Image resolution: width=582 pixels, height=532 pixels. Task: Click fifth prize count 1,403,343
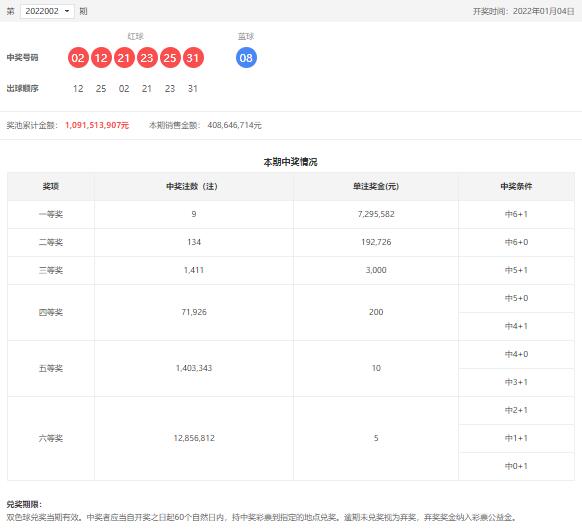[x=194, y=368]
